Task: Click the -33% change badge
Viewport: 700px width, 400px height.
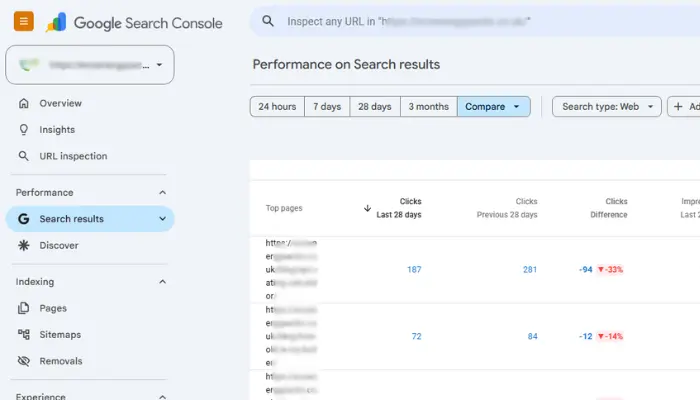Action: click(x=610, y=270)
